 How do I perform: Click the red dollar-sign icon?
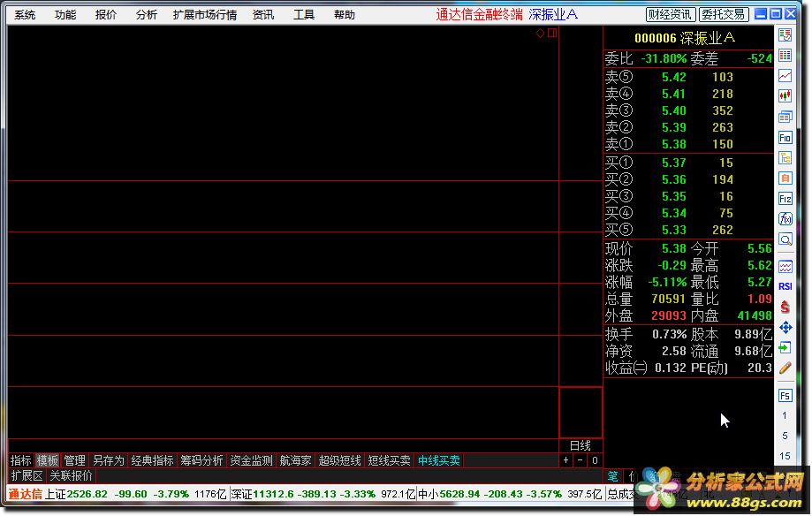tap(785, 307)
